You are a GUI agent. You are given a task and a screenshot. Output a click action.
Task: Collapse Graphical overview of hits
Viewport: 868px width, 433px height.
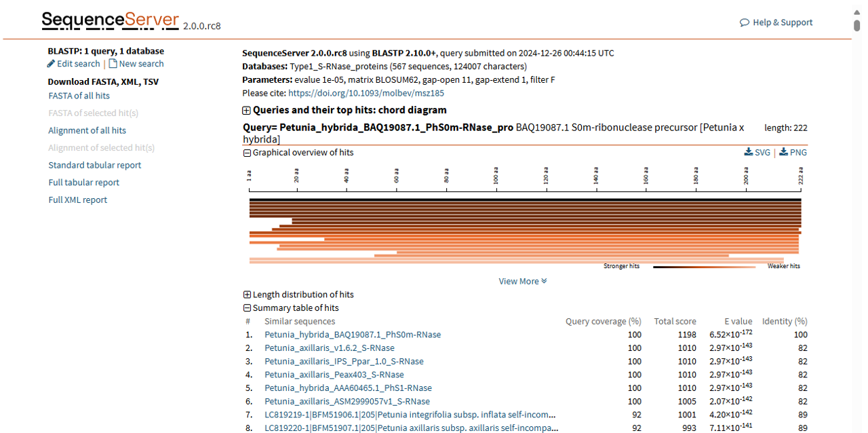pos(247,153)
